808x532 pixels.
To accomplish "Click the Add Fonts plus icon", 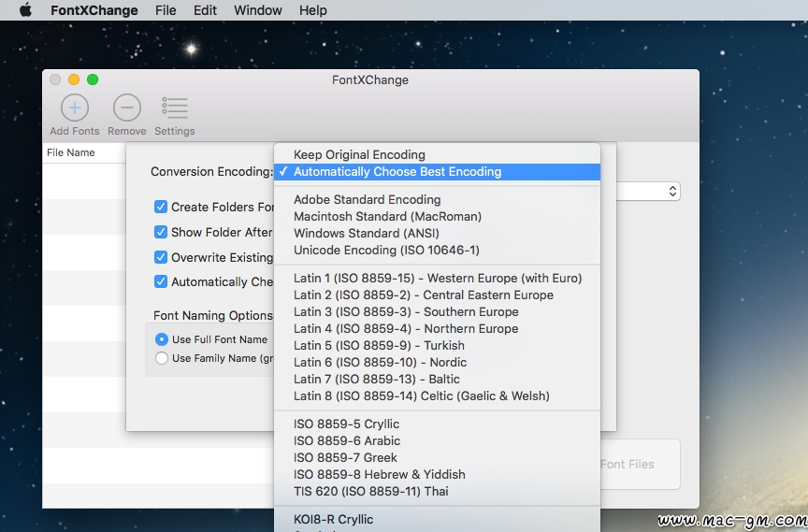I will [75, 108].
